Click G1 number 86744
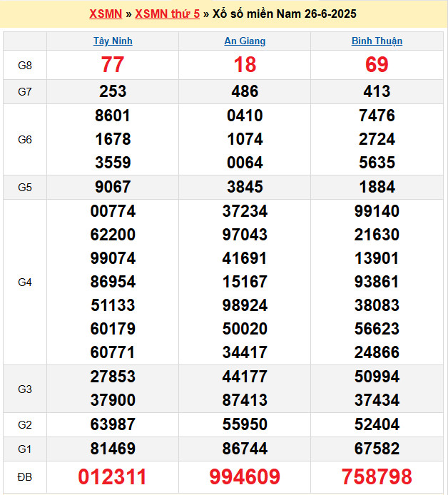The image size is (448, 495). click(x=245, y=449)
